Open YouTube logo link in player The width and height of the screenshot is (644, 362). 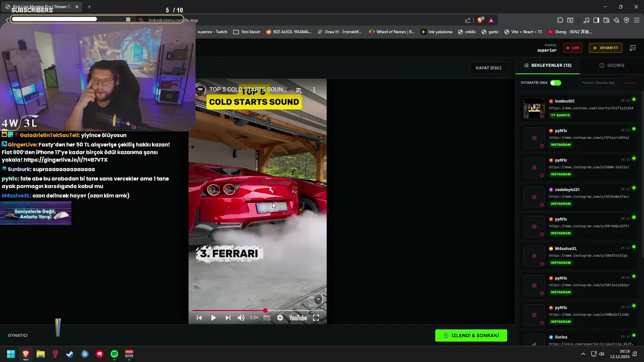point(298,318)
